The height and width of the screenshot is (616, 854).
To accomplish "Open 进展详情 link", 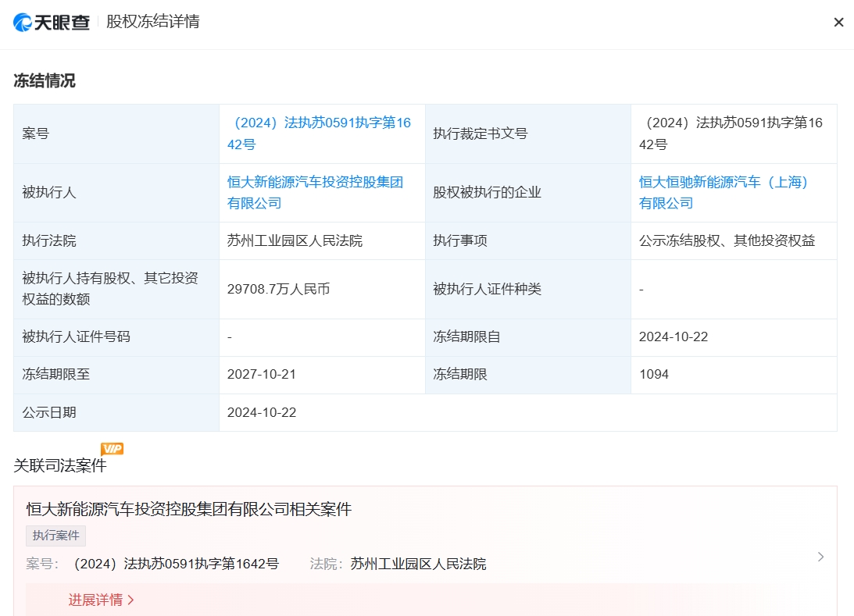I will (x=102, y=600).
